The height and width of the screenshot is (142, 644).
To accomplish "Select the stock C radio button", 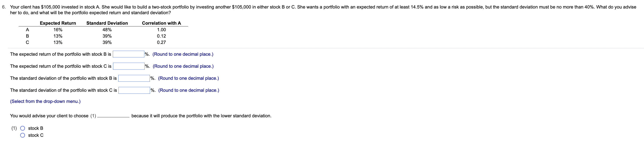I will (x=23, y=135).
